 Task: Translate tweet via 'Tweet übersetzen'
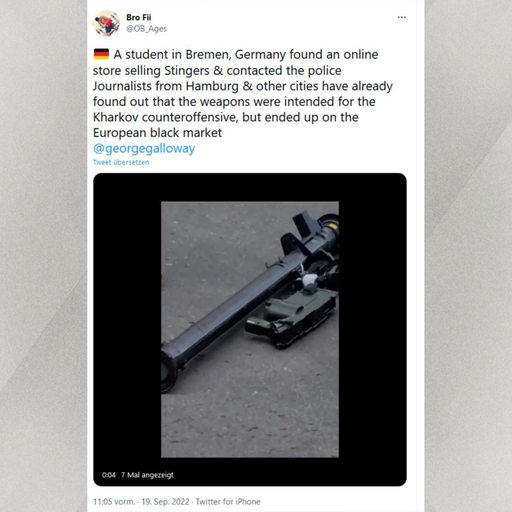(x=121, y=162)
